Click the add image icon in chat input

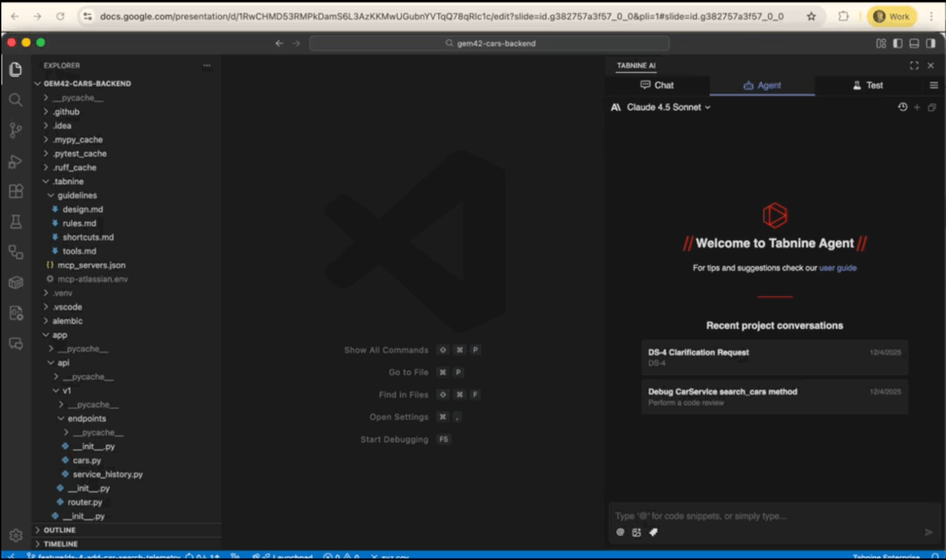pos(637,532)
